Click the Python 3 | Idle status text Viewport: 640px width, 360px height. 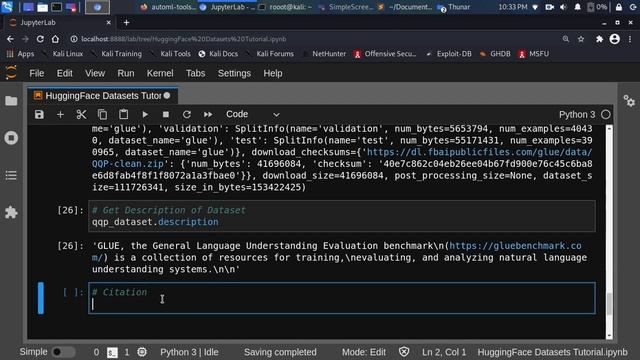(189, 352)
